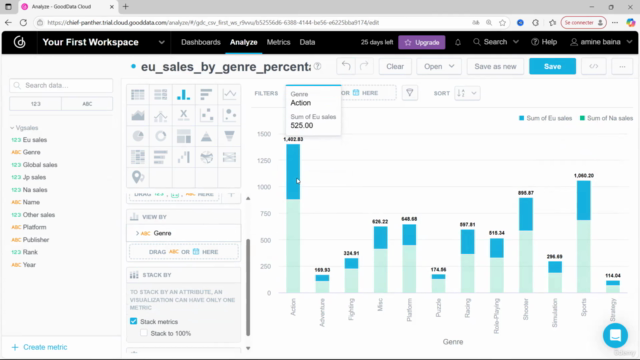640x360 pixels.
Task: Toggle Sum of Eu sales legend series
Action: tap(545, 118)
